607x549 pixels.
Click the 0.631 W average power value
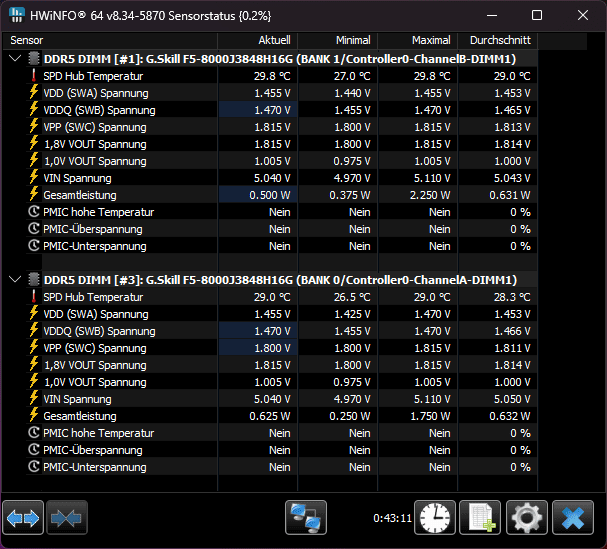509,195
